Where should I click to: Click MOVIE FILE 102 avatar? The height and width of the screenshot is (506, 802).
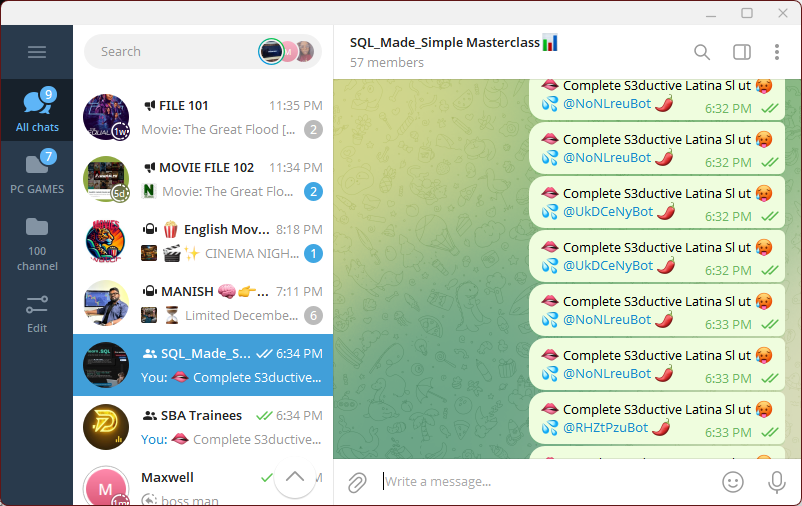(106, 179)
